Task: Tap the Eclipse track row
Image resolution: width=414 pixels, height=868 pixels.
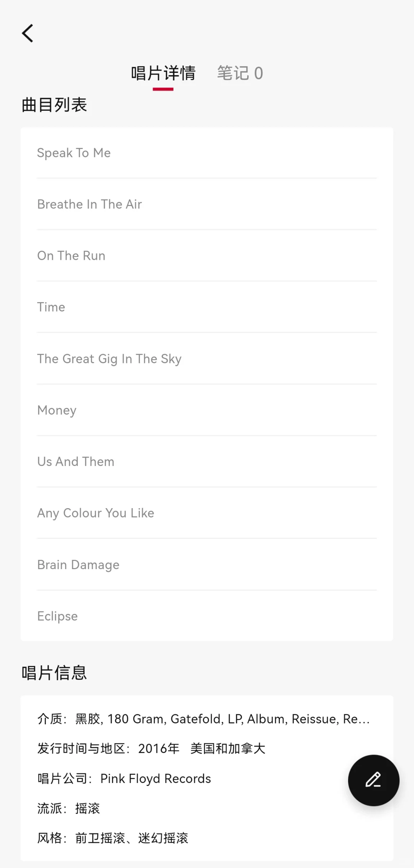Action: click(207, 616)
